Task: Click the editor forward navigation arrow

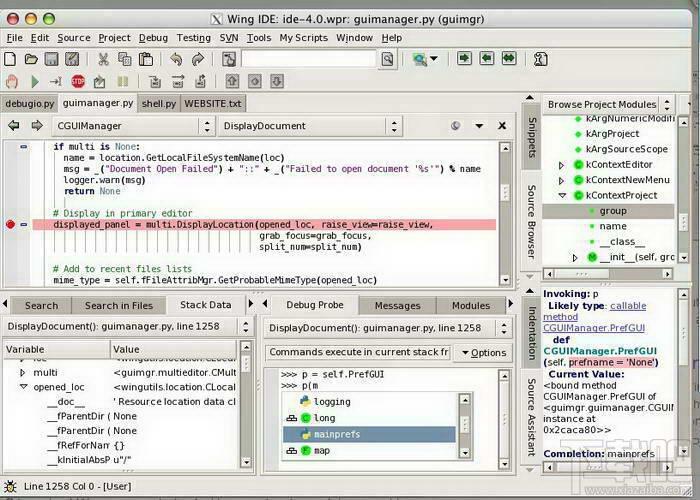Action: (37, 125)
